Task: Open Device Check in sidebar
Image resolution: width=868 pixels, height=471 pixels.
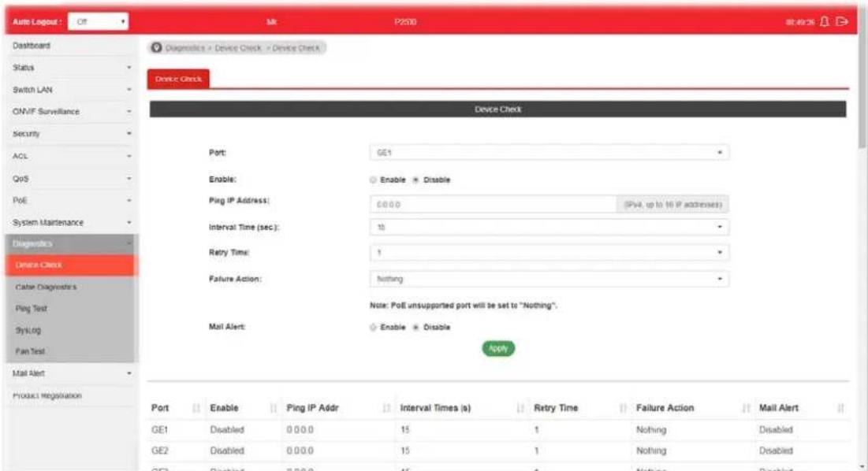Action: [x=71, y=265]
